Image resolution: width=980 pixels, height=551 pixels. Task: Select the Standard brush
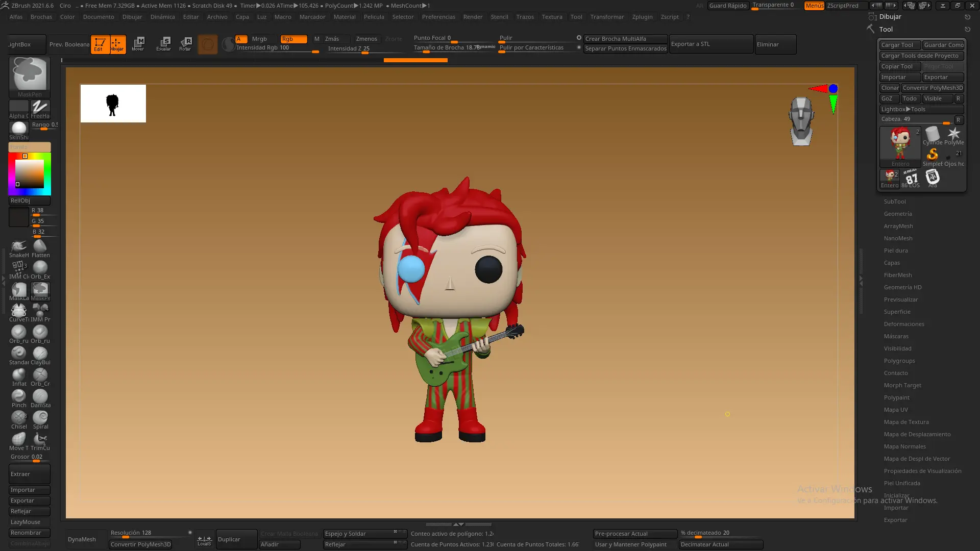[19, 356]
